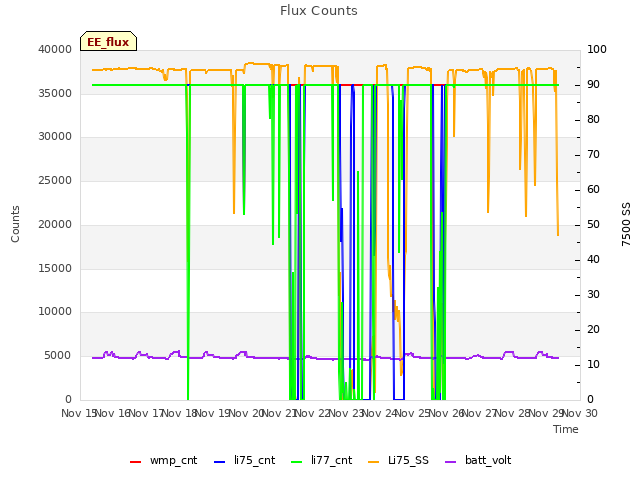Click the 20000 left axis label
Image resolution: width=640 pixels, height=480 pixels.
[55, 224]
